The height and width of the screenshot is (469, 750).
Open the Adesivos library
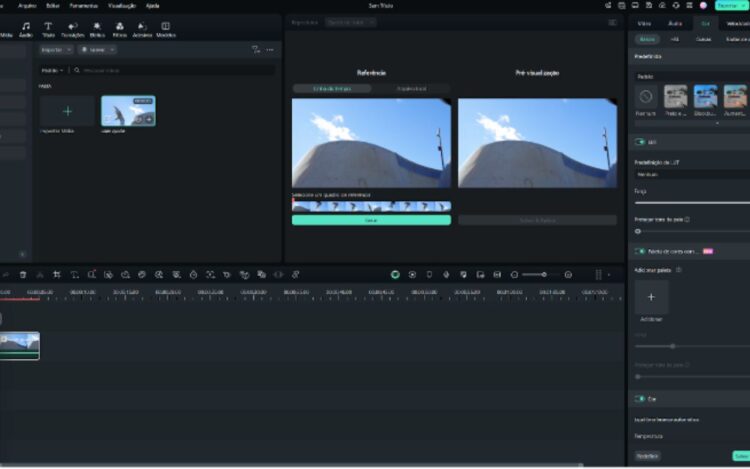tap(142, 29)
